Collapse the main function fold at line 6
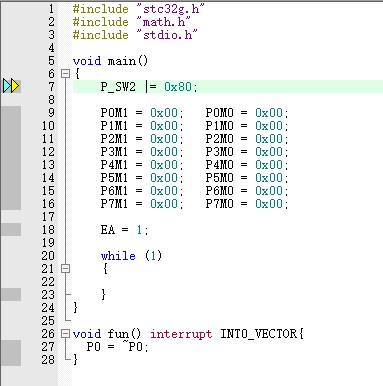 (66, 73)
